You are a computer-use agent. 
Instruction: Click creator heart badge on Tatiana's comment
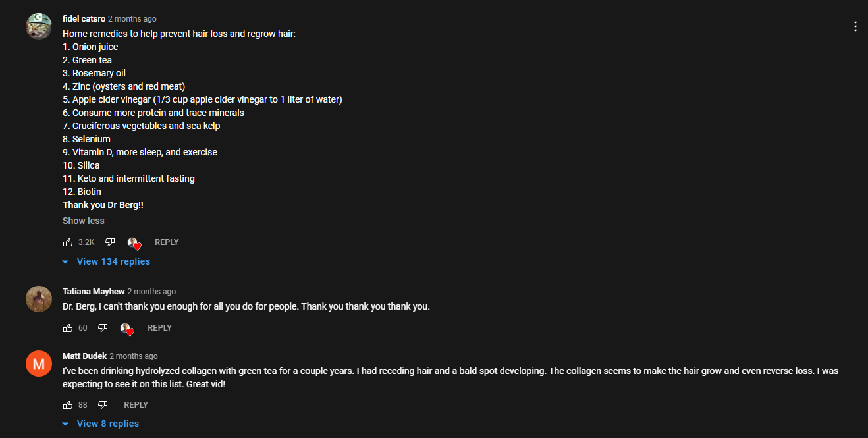[127, 329]
